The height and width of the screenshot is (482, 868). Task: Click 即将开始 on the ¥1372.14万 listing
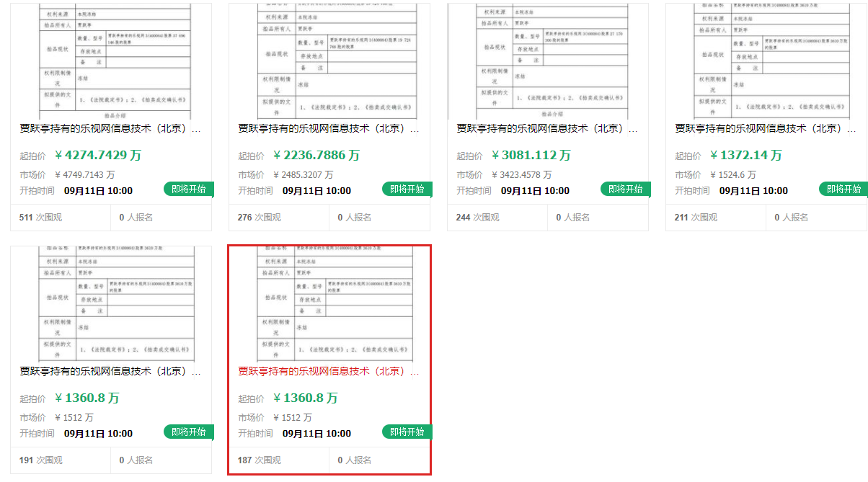pos(843,189)
